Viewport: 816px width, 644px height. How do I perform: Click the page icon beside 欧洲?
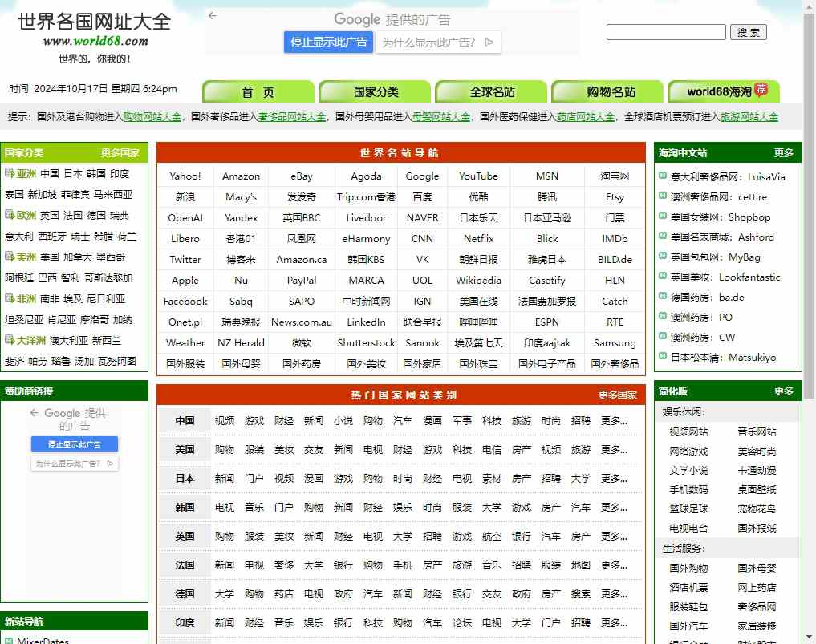coord(10,214)
